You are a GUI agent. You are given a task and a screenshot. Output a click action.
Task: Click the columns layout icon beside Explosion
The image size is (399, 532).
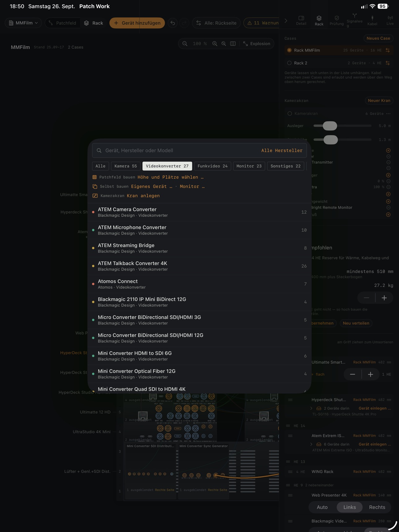click(x=233, y=44)
